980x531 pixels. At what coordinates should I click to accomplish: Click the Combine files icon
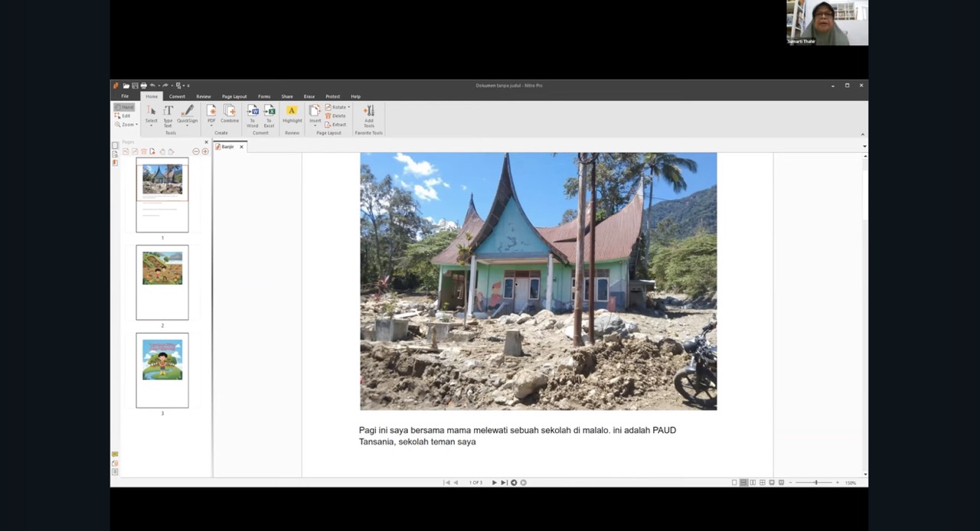(x=230, y=112)
